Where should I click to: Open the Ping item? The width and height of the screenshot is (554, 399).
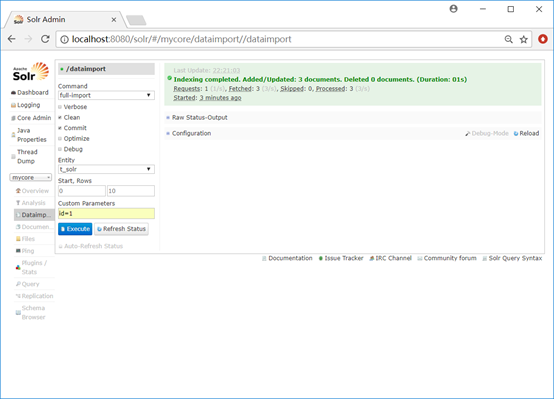click(25, 251)
